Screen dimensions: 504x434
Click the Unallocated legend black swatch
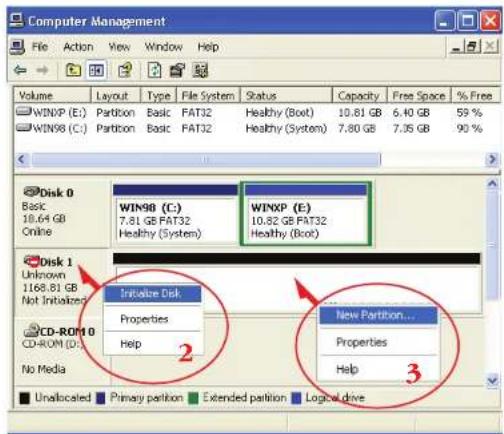pyautogui.click(x=24, y=398)
